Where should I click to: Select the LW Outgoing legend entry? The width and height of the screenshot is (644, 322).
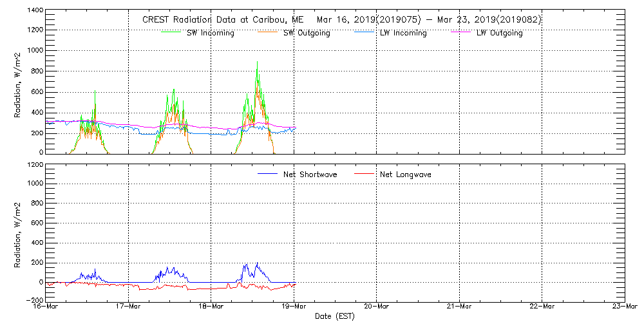click(x=499, y=33)
